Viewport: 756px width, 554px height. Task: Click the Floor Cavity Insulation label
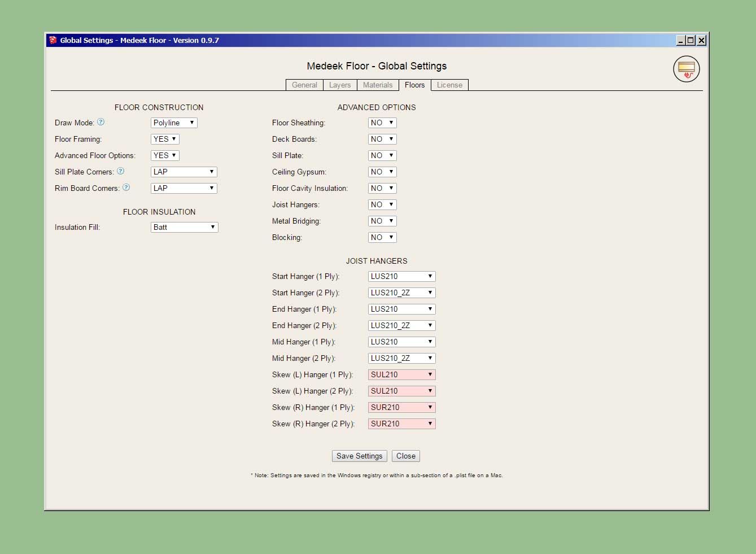[310, 188]
